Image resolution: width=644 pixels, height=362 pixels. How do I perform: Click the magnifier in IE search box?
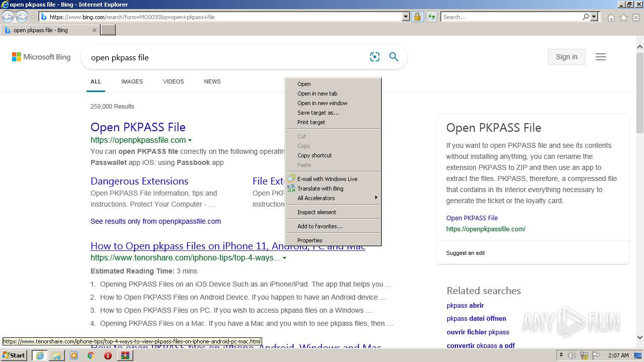tap(586, 17)
